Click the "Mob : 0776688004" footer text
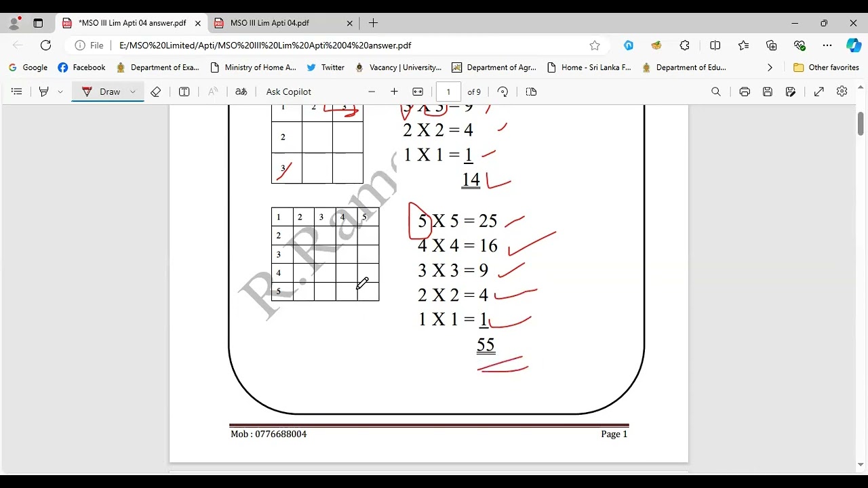The width and height of the screenshot is (868, 488). click(x=269, y=434)
